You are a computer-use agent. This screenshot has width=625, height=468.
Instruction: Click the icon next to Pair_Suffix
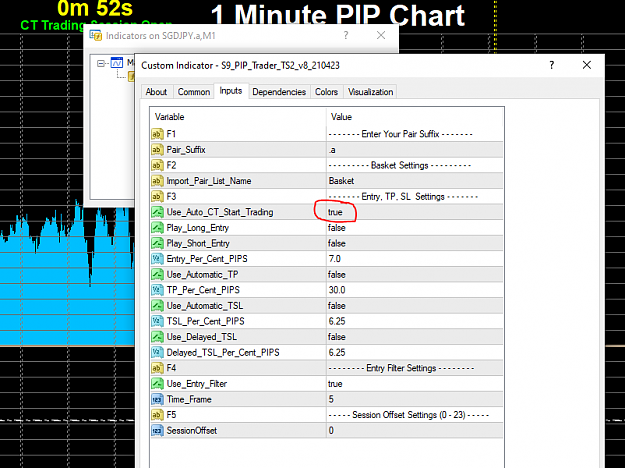157,149
